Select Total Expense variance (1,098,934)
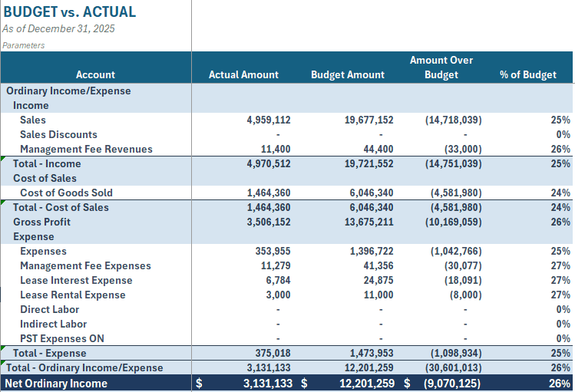 [x=456, y=353]
